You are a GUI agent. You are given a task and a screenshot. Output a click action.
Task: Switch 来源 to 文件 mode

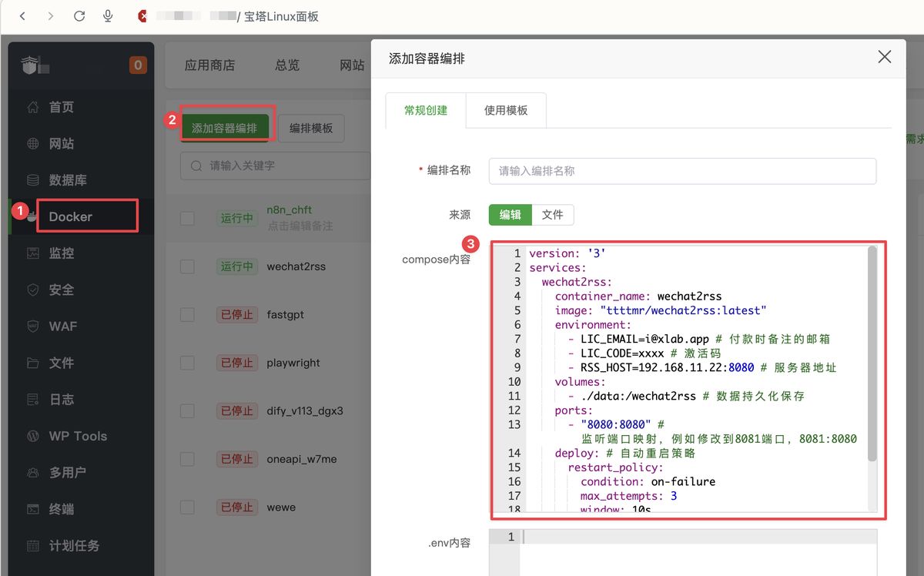click(554, 215)
